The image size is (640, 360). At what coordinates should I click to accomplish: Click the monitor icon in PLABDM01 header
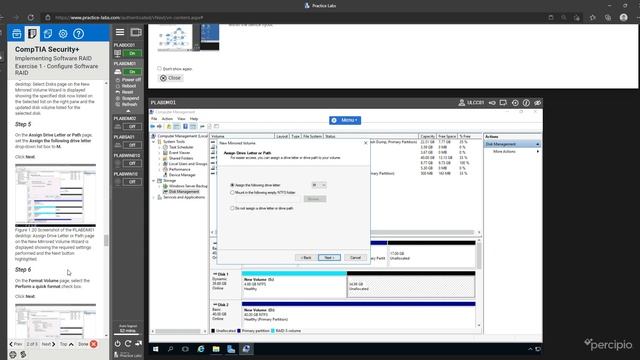coord(503,103)
